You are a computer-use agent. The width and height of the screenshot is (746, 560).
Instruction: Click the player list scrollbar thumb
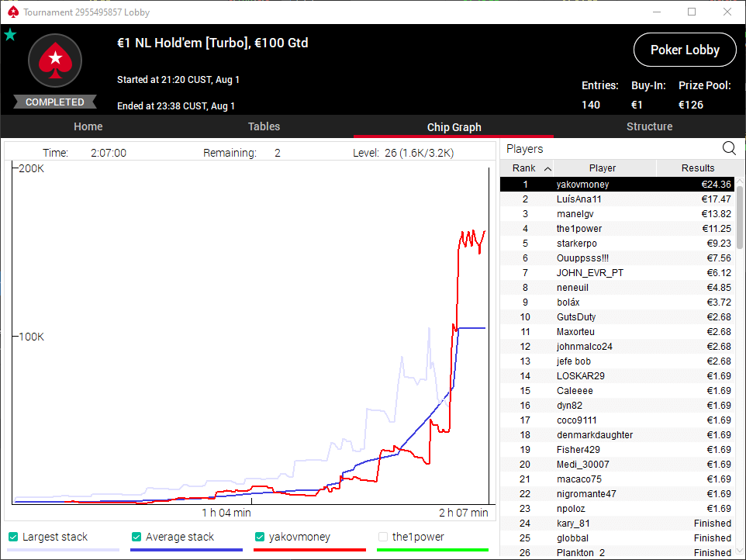pyautogui.click(x=740, y=217)
